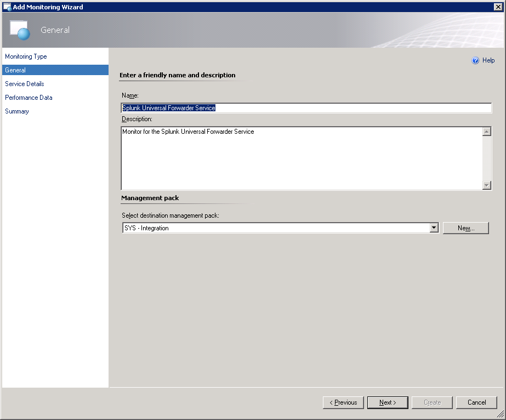Go back with the Previous button

point(343,402)
